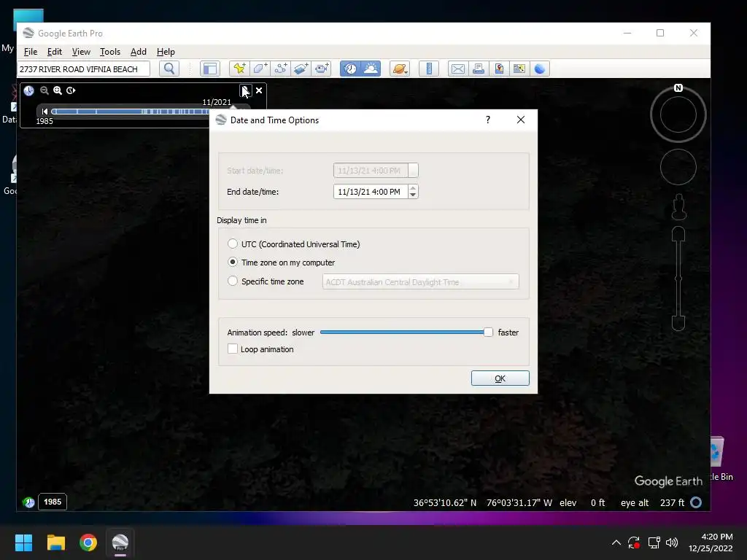Select Time zone on my computer radio
This screenshot has width=747, height=560.
click(x=233, y=262)
